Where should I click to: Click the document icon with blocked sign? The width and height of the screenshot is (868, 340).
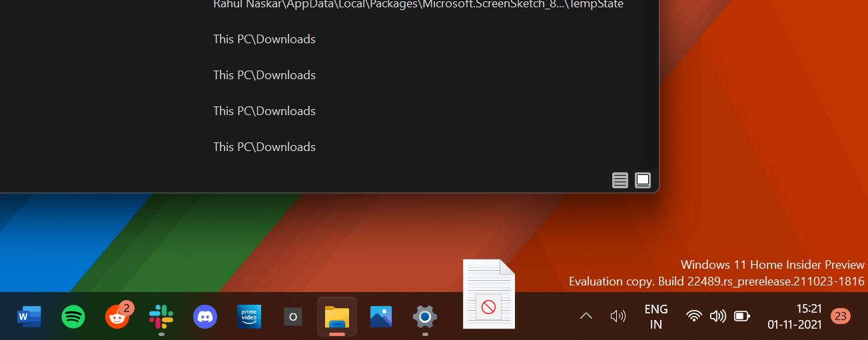(x=488, y=294)
